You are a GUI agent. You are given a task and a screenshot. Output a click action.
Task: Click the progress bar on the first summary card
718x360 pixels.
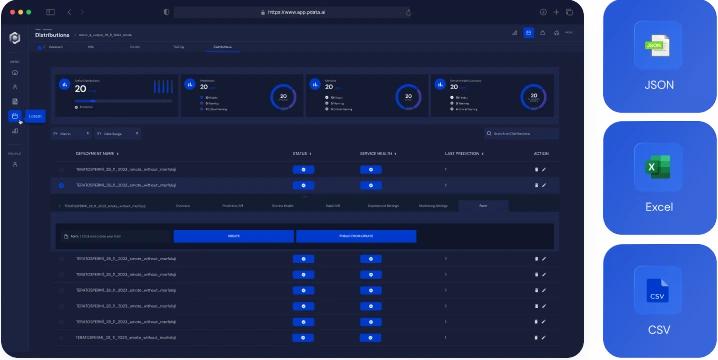(124, 101)
